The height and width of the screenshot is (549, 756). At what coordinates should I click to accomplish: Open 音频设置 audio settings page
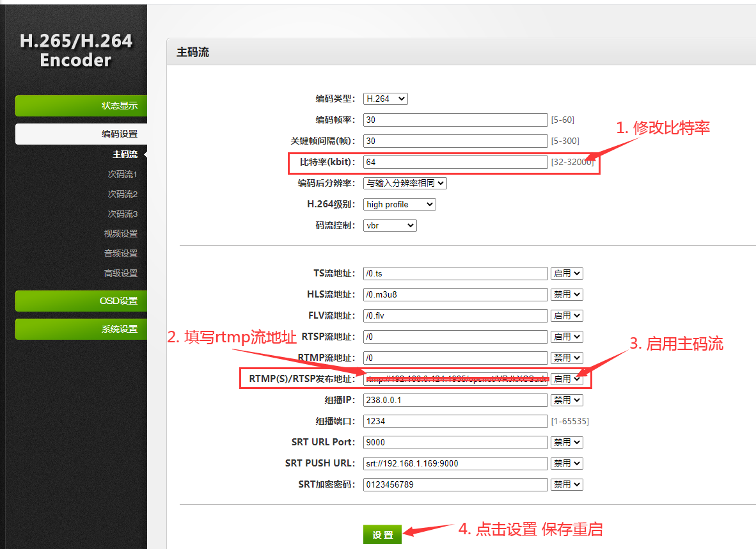click(121, 253)
